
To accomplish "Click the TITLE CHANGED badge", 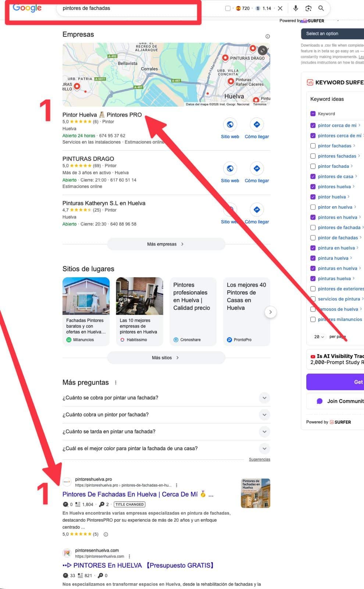I will [x=129, y=504].
